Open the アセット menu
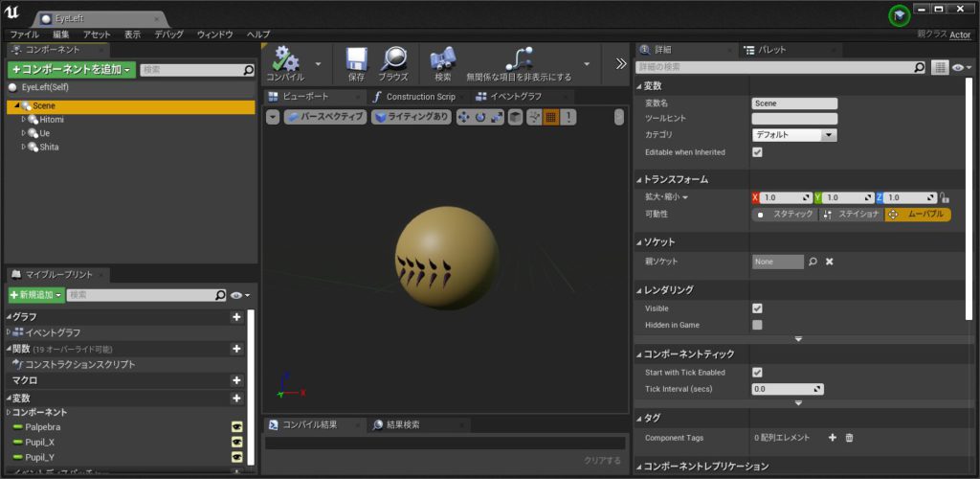The image size is (980, 479). [x=97, y=35]
